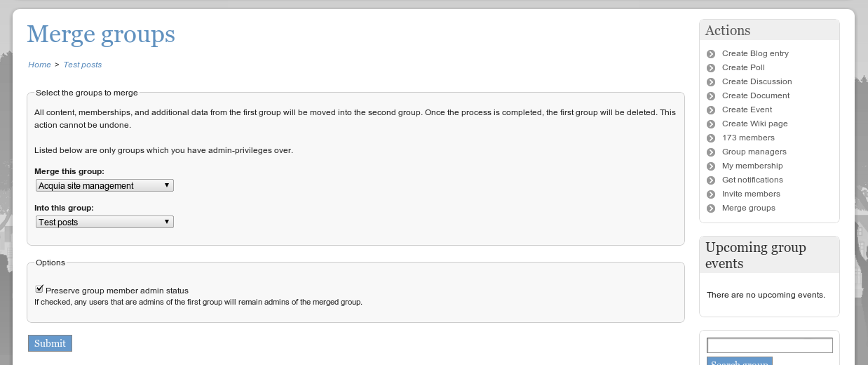This screenshot has height=365, width=868.
Task: Click arrow icon beside Create Wiki page
Action: coord(711,124)
